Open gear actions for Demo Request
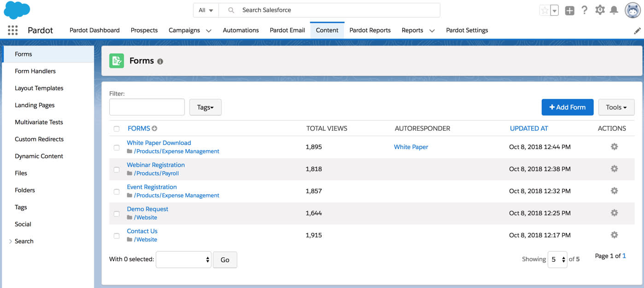The height and width of the screenshot is (288, 644). click(x=614, y=213)
